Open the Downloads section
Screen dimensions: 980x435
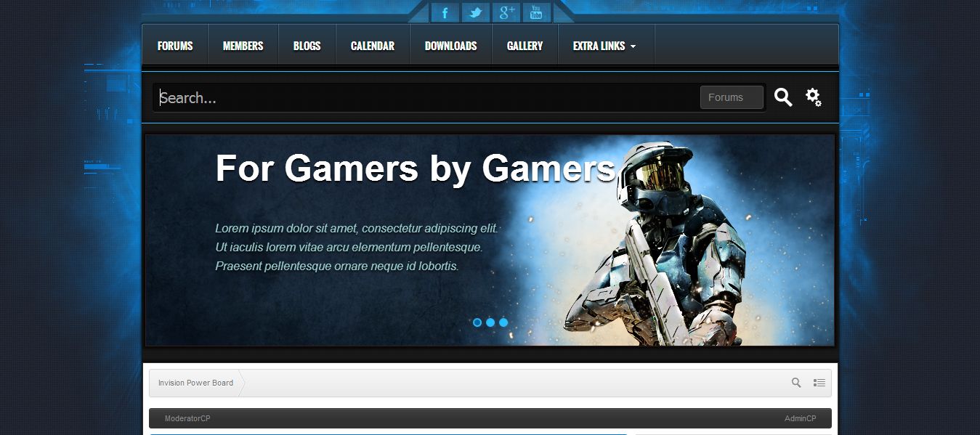(x=450, y=46)
